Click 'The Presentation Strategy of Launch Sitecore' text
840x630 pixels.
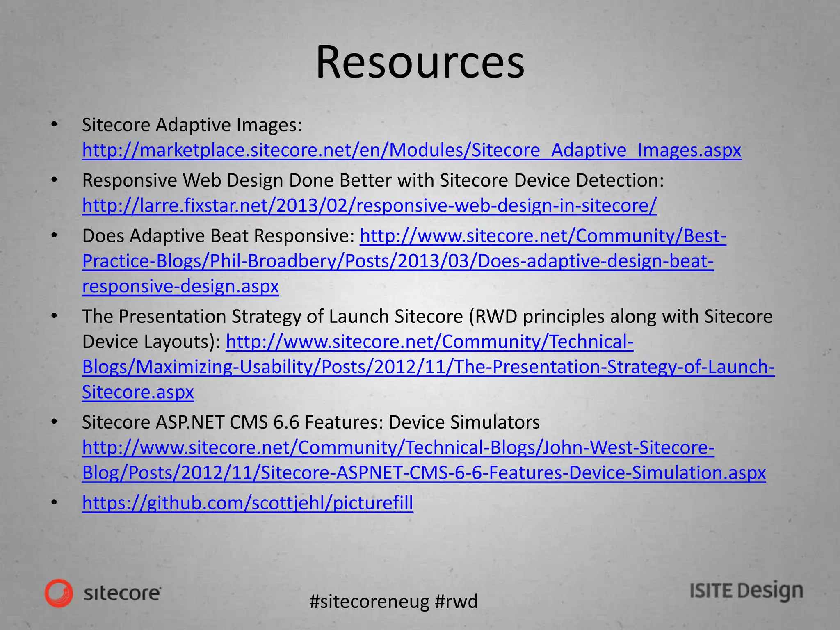(272, 317)
